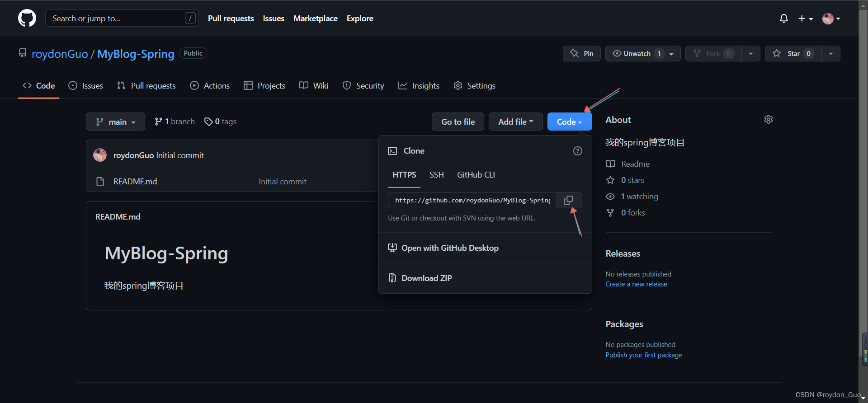
Task: Open Initial commit link in README.md row
Action: [283, 181]
